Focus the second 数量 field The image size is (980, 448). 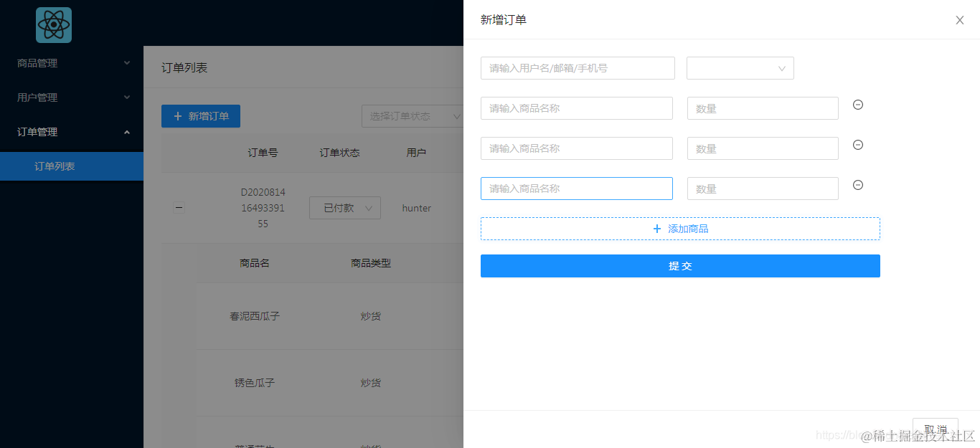tap(763, 148)
